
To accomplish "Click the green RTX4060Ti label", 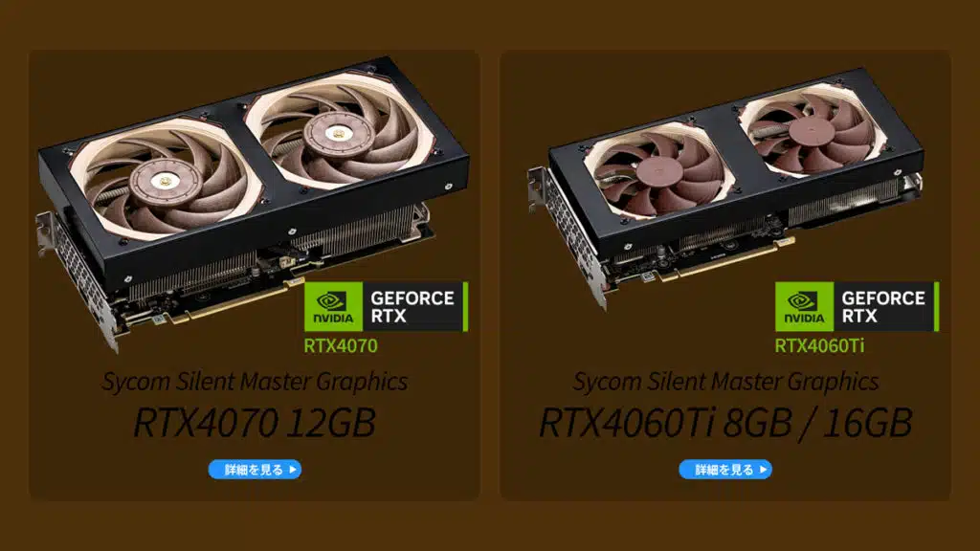I will (x=819, y=345).
